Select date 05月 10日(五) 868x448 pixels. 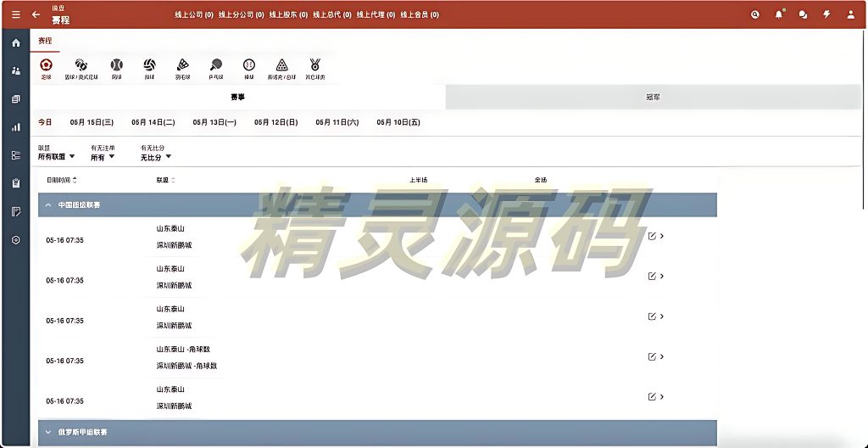tap(398, 122)
